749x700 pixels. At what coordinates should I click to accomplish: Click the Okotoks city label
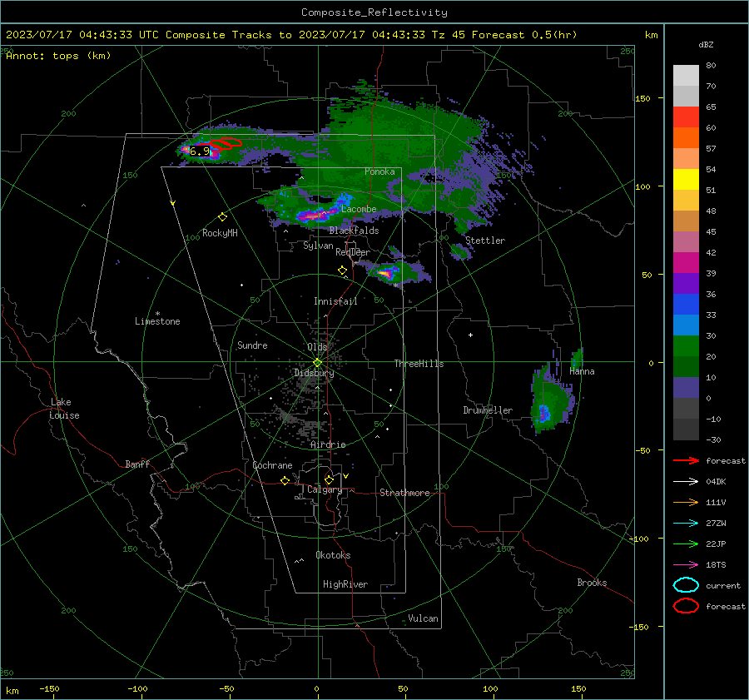[x=333, y=555]
